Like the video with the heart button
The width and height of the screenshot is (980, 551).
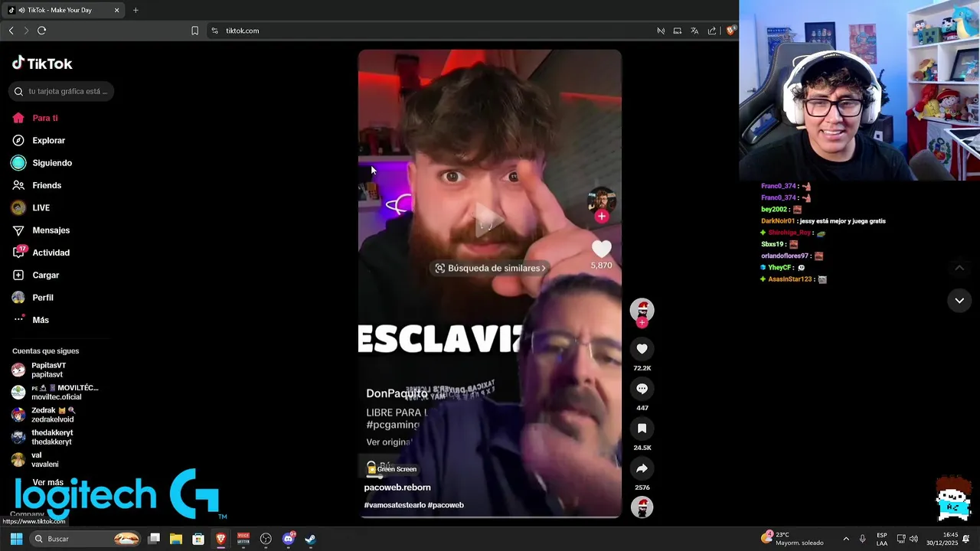[x=642, y=349]
